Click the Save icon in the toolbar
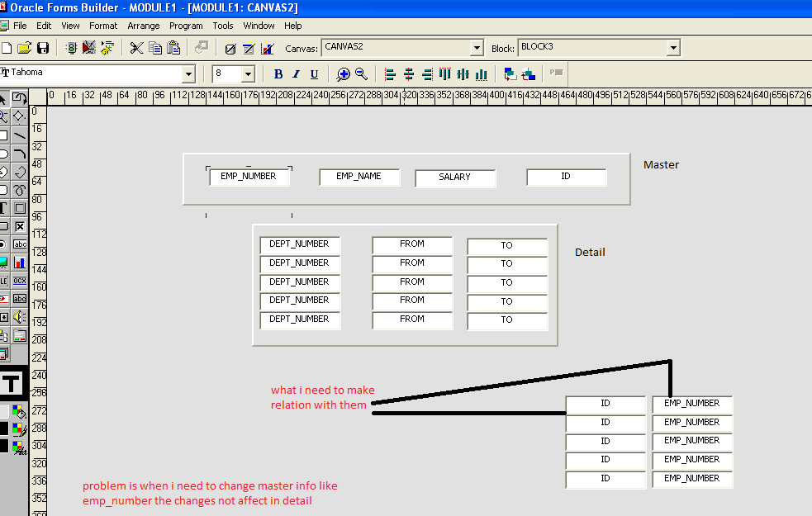The height and width of the screenshot is (516, 812). pos(43,49)
